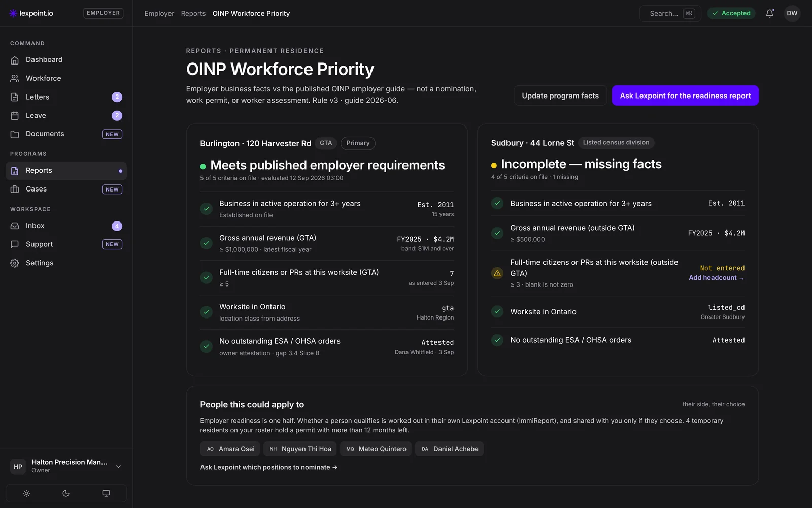Open Letters in sidebar
The image size is (812, 508).
66,97
